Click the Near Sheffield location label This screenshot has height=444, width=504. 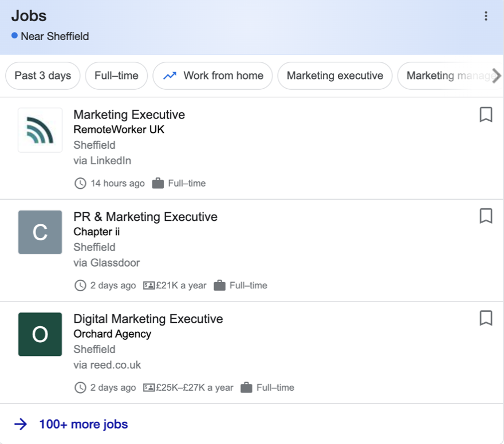(54, 36)
